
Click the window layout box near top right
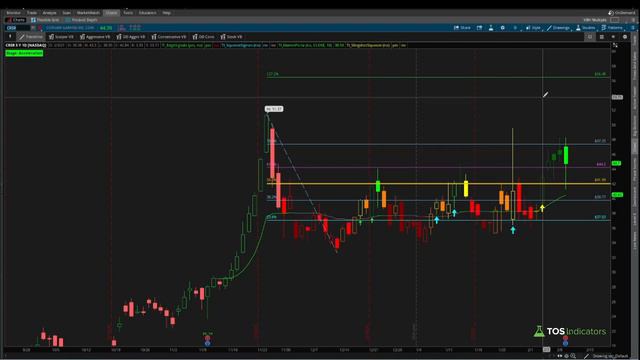tap(615, 20)
